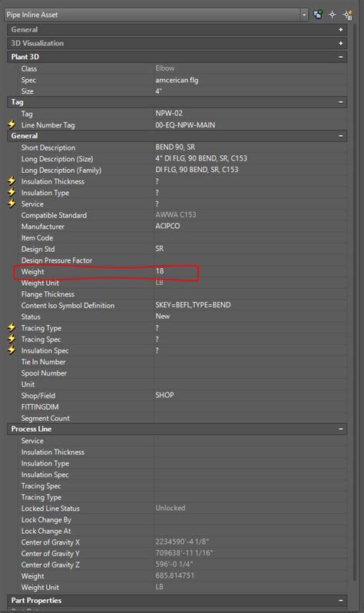Collapse the Plant 3D section
Screen dimensions: 364x613
[x=340, y=57]
